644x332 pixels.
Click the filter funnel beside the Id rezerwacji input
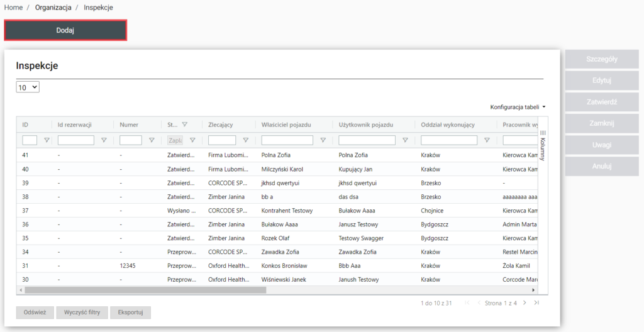coord(104,140)
